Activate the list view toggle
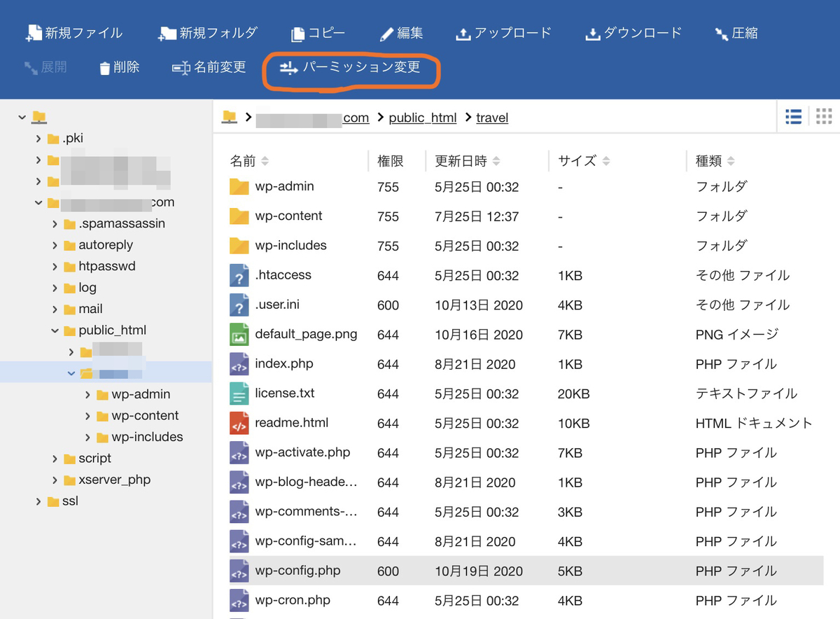This screenshot has height=619, width=840. pos(793,116)
